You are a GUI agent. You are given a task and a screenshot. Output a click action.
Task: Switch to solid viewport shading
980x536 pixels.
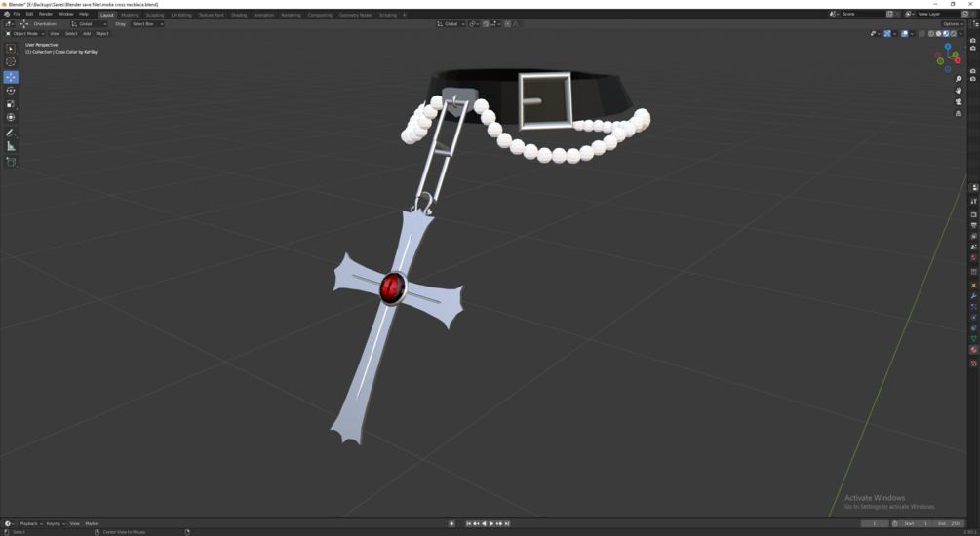[938, 34]
